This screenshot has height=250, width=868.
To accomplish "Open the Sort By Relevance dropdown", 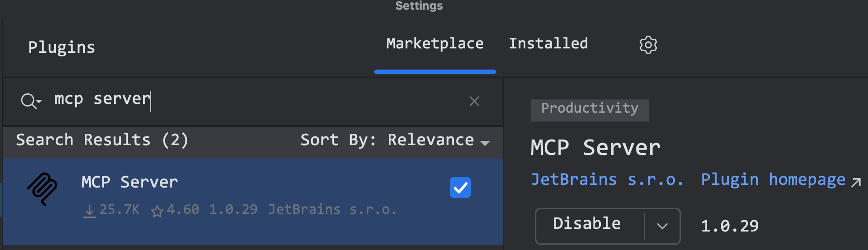I will pos(438,140).
